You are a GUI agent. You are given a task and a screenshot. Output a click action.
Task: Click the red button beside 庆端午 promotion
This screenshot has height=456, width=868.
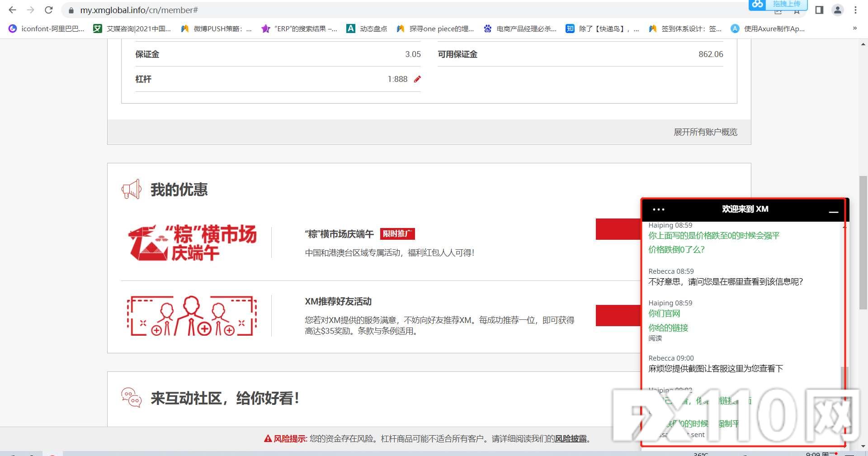pos(618,229)
